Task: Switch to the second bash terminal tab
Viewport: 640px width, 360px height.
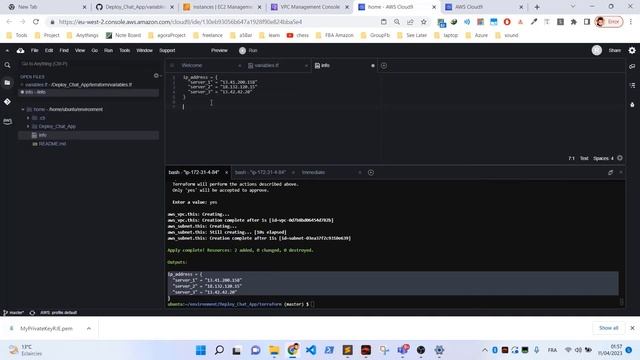Action: pyautogui.click(x=260, y=172)
